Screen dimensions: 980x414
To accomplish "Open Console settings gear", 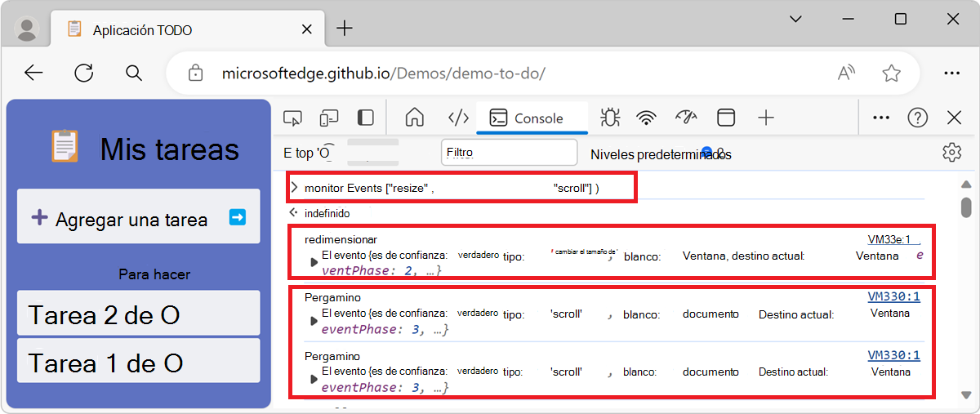I will pos(951,152).
